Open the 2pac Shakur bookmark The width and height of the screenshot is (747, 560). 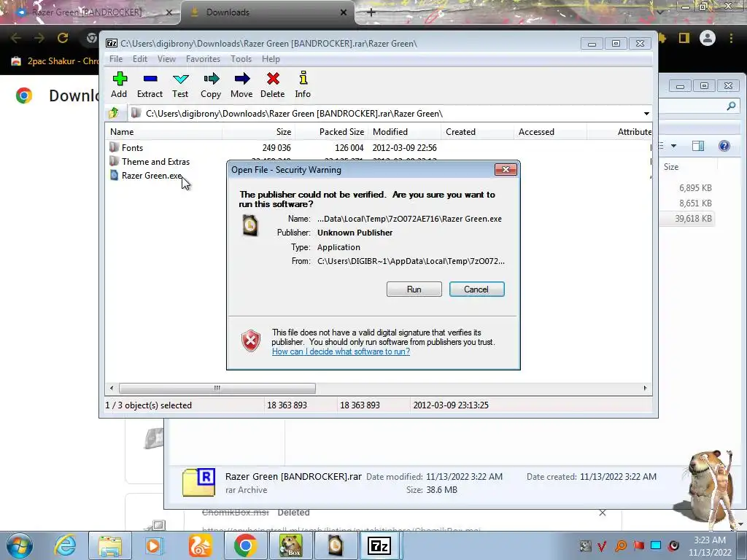(x=55, y=61)
